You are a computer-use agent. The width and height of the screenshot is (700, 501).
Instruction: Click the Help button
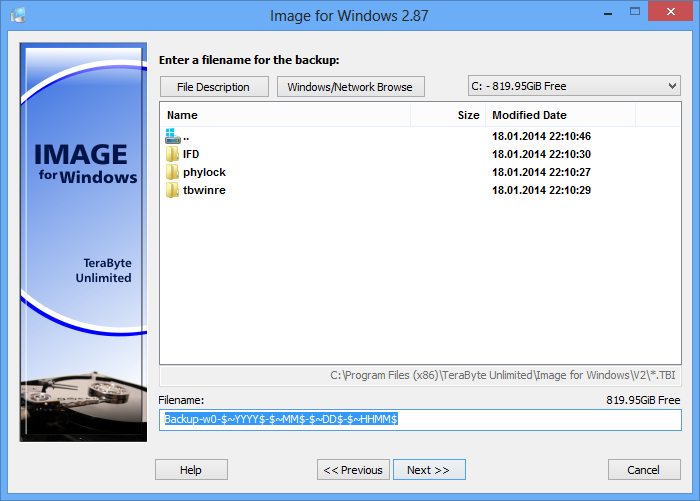pos(191,470)
